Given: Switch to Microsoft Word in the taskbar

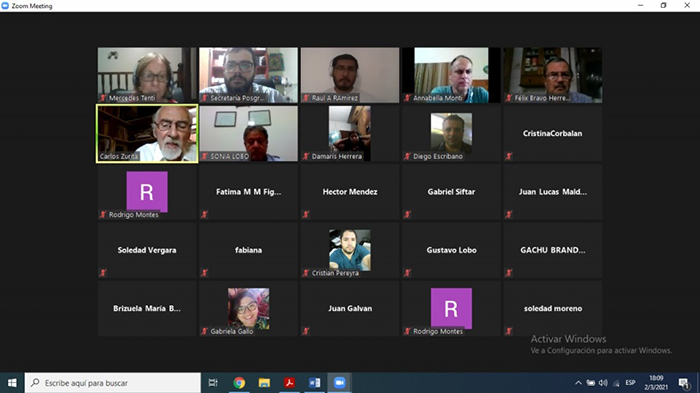Looking at the screenshot, I should coord(314,383).
